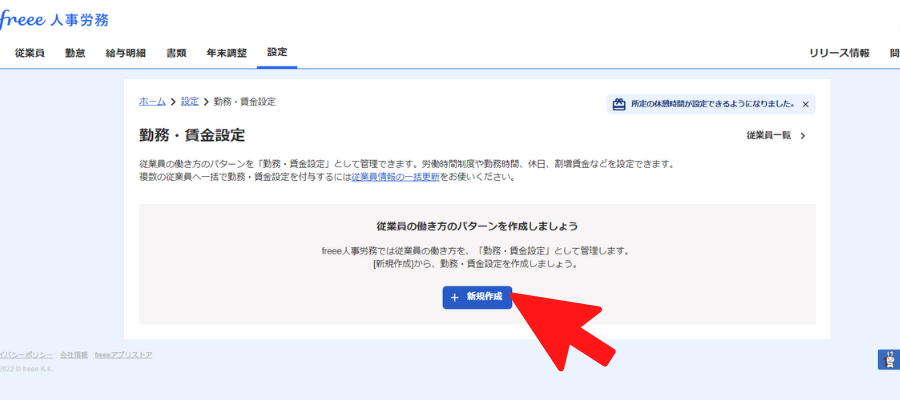
Task: Go to the 給与明細 tab
Action: 125,53
